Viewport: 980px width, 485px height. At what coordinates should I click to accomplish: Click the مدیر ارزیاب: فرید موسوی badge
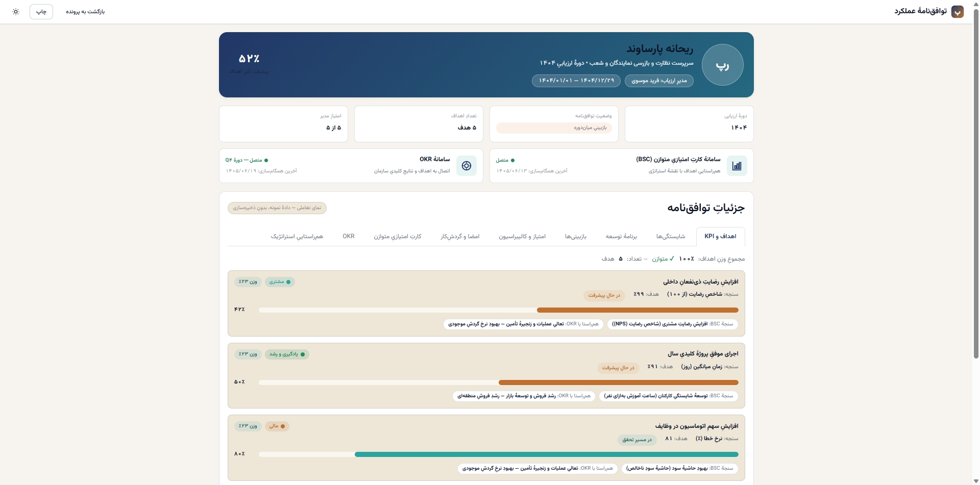coord(659,81)
